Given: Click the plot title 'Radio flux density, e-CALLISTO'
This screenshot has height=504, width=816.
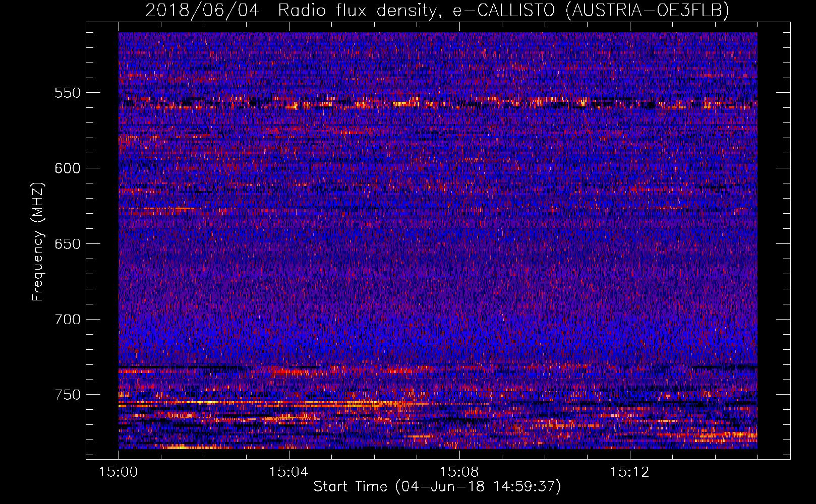Looking at the screenshot, I should [416, 10].
